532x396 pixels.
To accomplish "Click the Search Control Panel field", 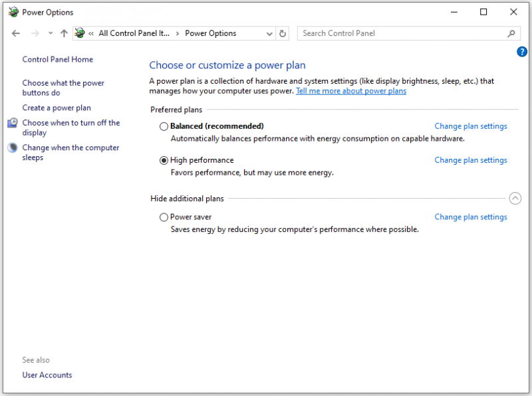I will coord(402,33).
